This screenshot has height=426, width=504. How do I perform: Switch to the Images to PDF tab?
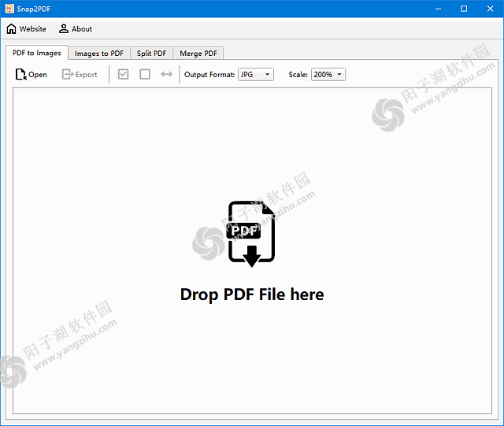point(99,54)
